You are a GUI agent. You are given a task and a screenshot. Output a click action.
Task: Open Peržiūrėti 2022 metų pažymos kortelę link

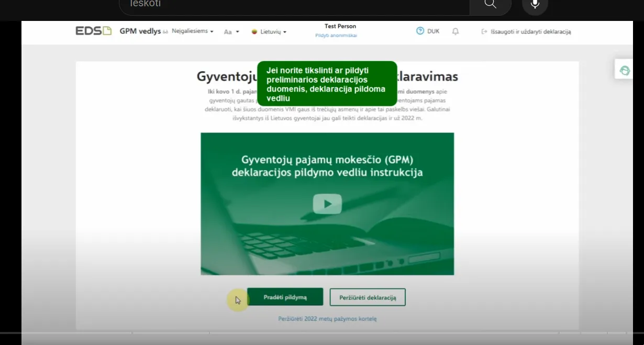327,318
